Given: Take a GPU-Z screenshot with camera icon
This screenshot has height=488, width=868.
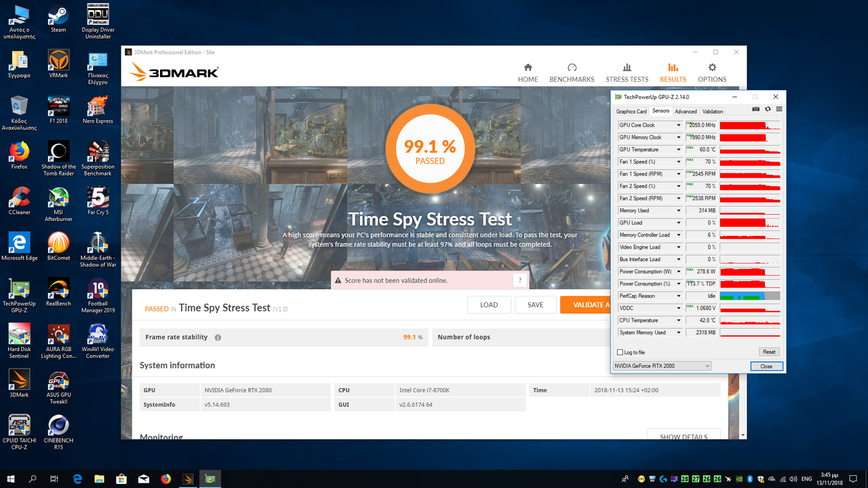Looking at the screenshot, I should click(756, 109).
